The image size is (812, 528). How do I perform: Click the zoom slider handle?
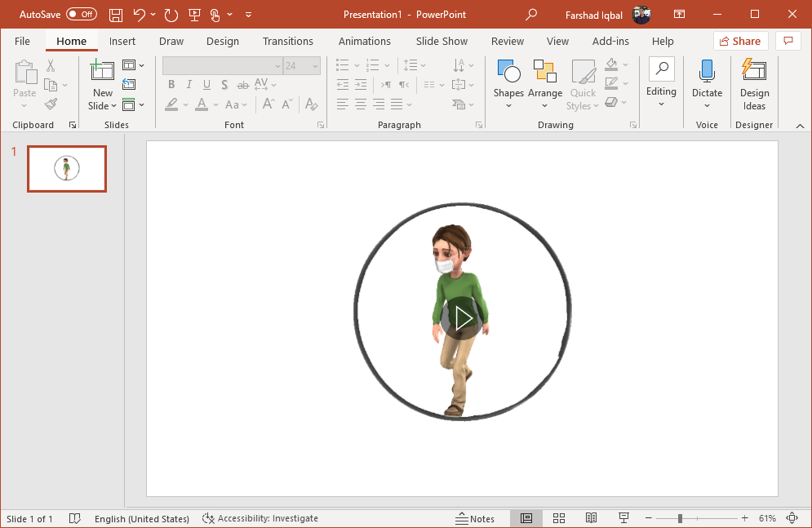(680, 518)
